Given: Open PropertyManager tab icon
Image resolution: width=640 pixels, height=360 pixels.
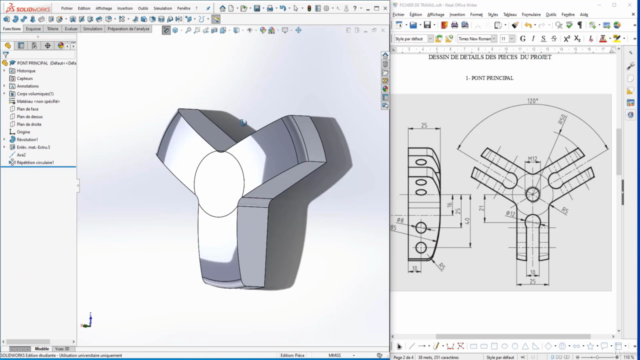Looking at the screenshot, I should tap(21, 46).
